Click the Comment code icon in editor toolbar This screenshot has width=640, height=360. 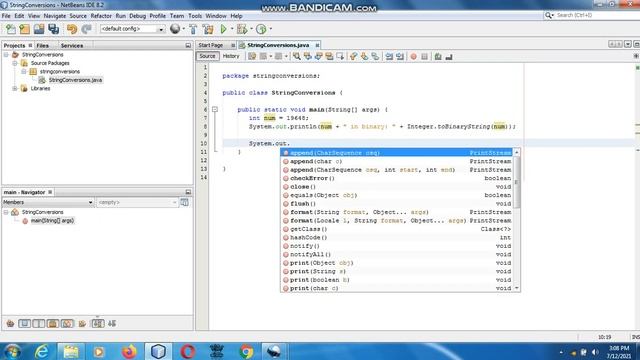(438, 56)
